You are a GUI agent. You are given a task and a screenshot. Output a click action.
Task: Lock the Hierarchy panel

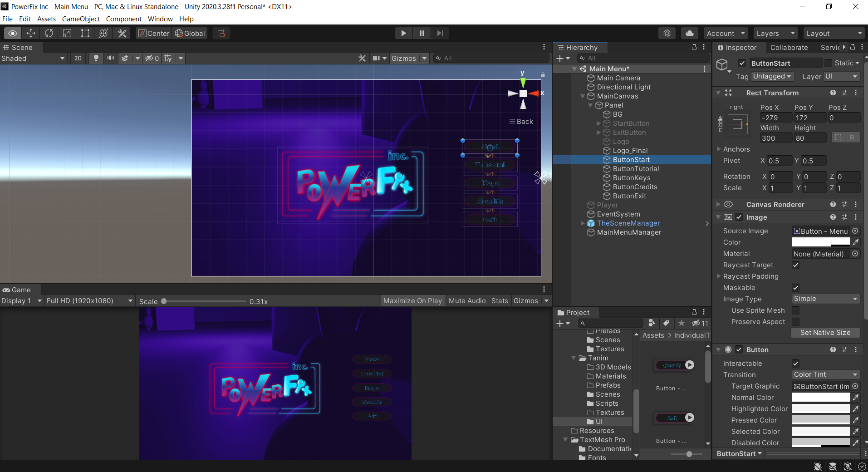694,47
